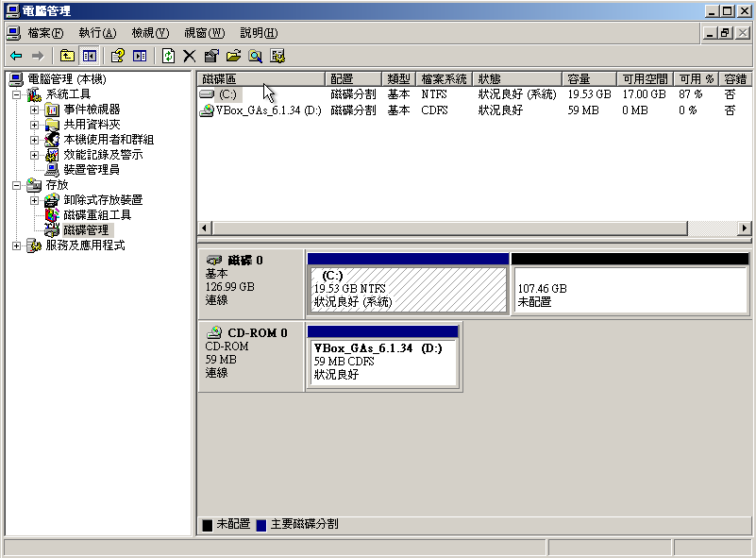
Task: Click the blue 主要磁碟分割 legend swatch
Action: [261, 525]
